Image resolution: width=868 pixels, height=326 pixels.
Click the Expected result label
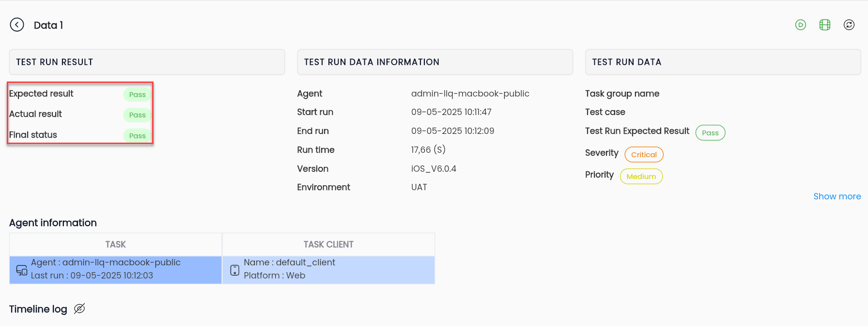[41, 94]
